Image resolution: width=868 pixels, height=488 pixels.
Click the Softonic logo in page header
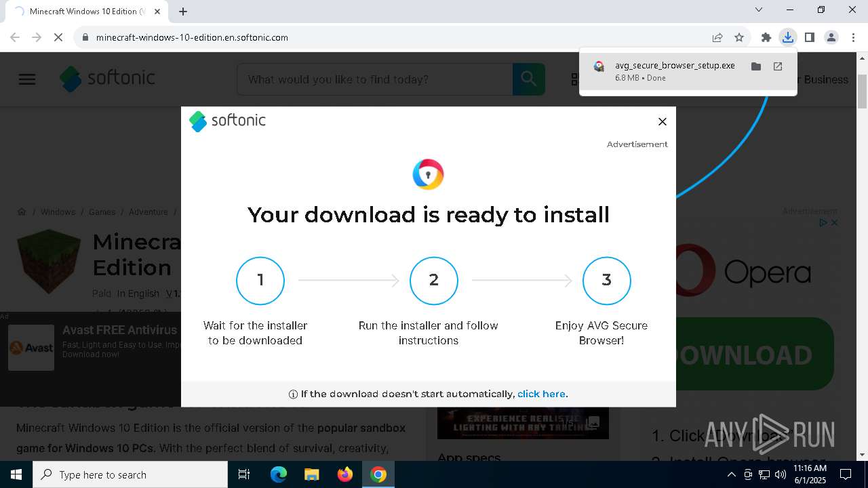click(108, 79)
